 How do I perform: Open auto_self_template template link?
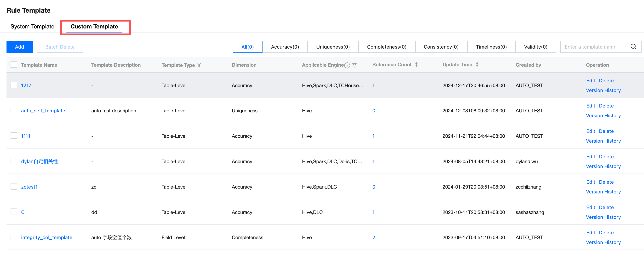point(43,111)
